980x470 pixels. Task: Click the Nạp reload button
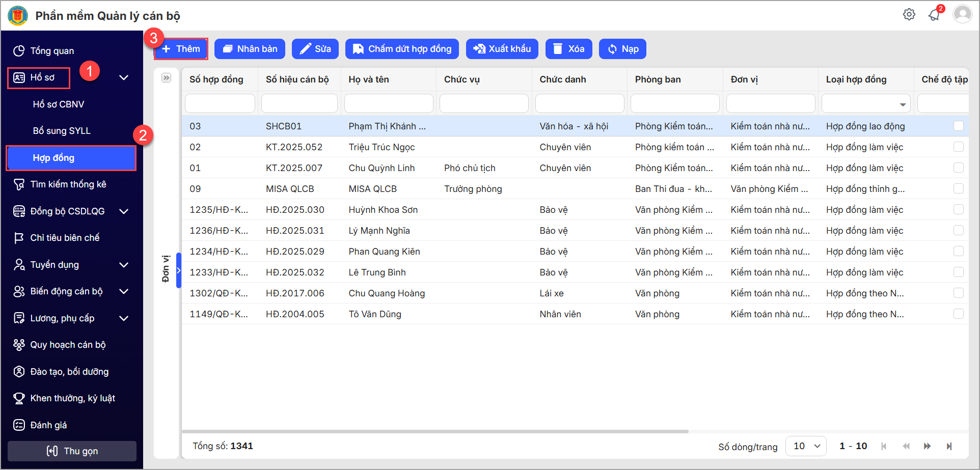click(x=622, y=49)
